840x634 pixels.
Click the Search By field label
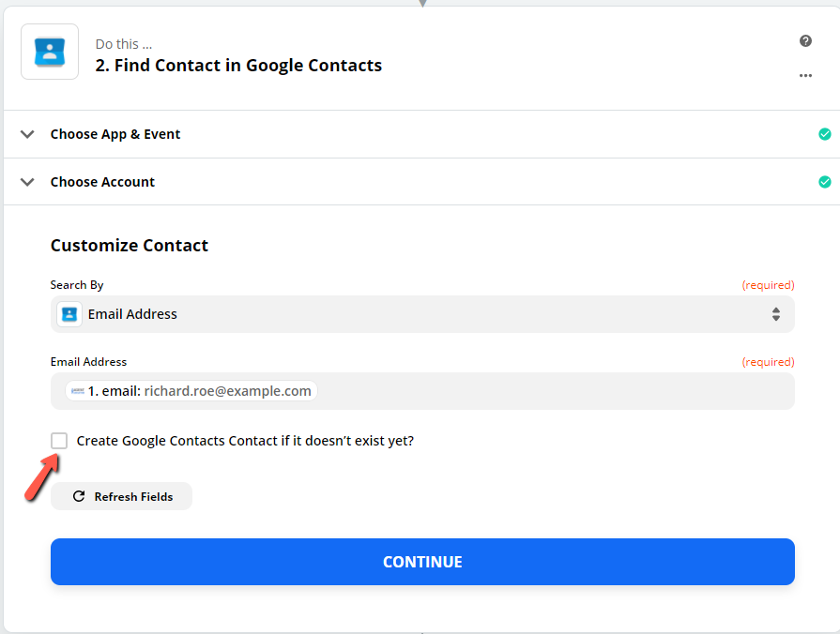[77, 285]
